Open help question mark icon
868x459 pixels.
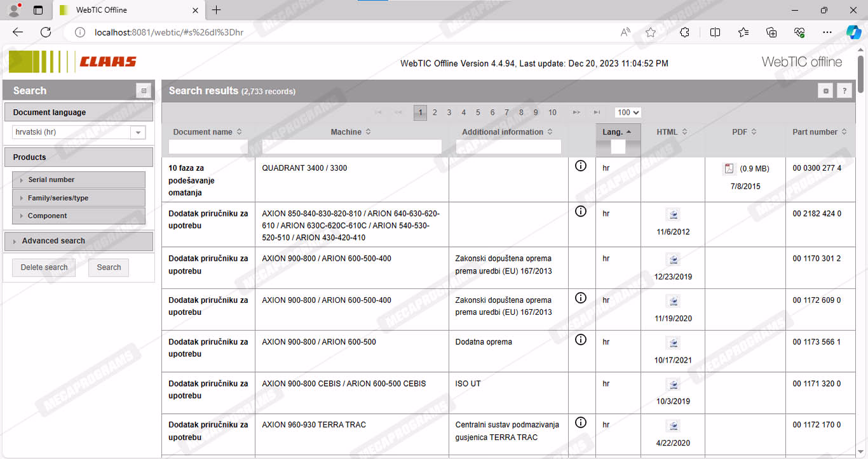[x=844, y=91]
